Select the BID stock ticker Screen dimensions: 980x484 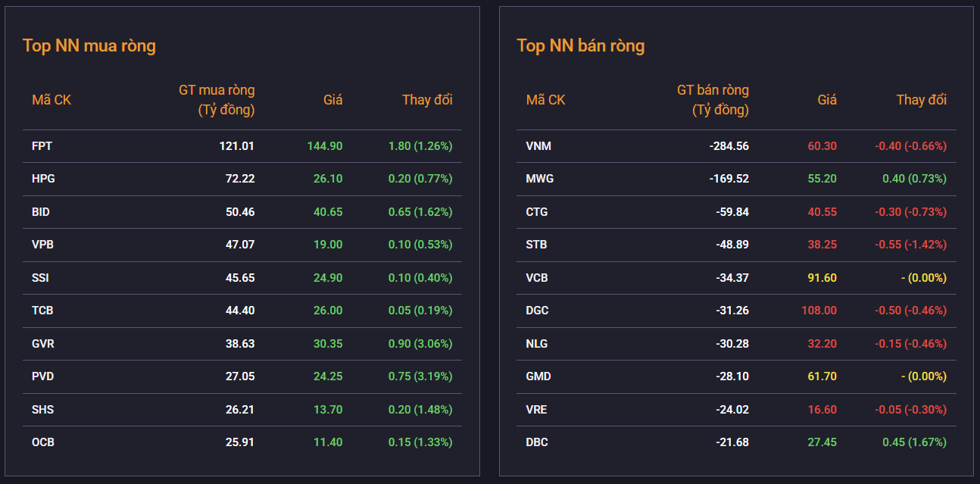[x=41, y=212]
